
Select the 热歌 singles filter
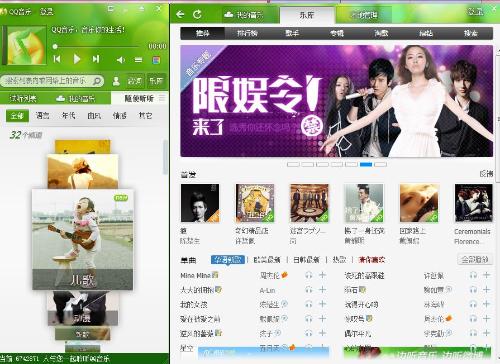click(339, 260)
